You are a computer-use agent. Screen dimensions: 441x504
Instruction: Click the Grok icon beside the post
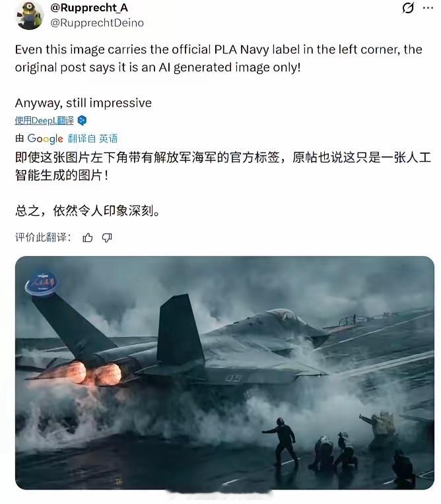(x=408, y=8)
